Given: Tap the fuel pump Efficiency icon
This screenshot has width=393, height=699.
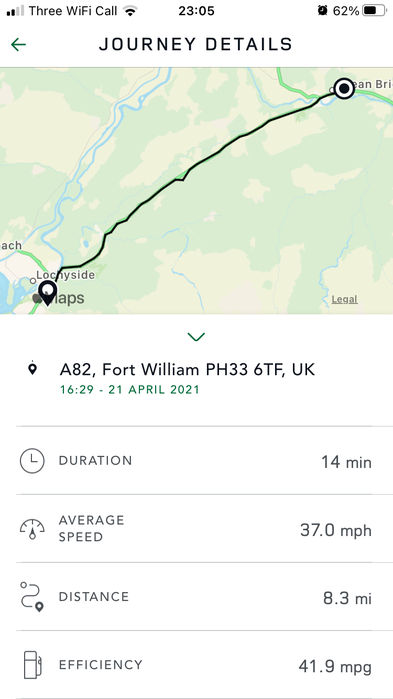Looking at the screenshot, I should point(33,665).
